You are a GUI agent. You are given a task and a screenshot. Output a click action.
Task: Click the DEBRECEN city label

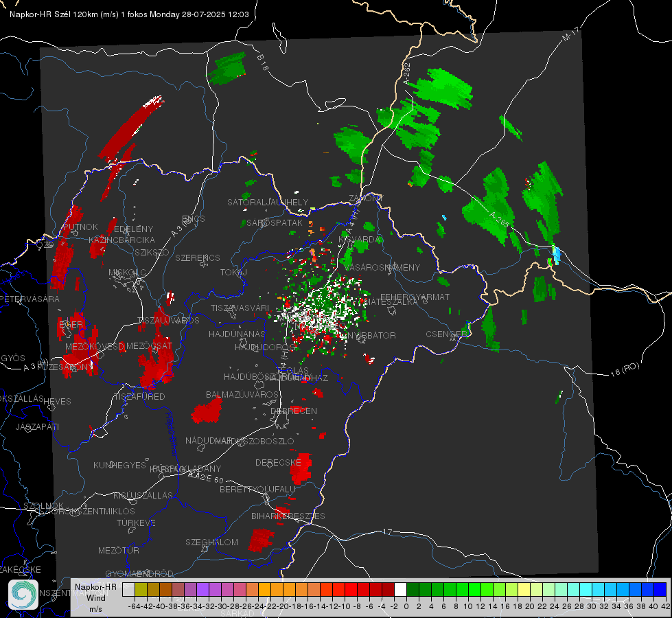coord(294,411)
